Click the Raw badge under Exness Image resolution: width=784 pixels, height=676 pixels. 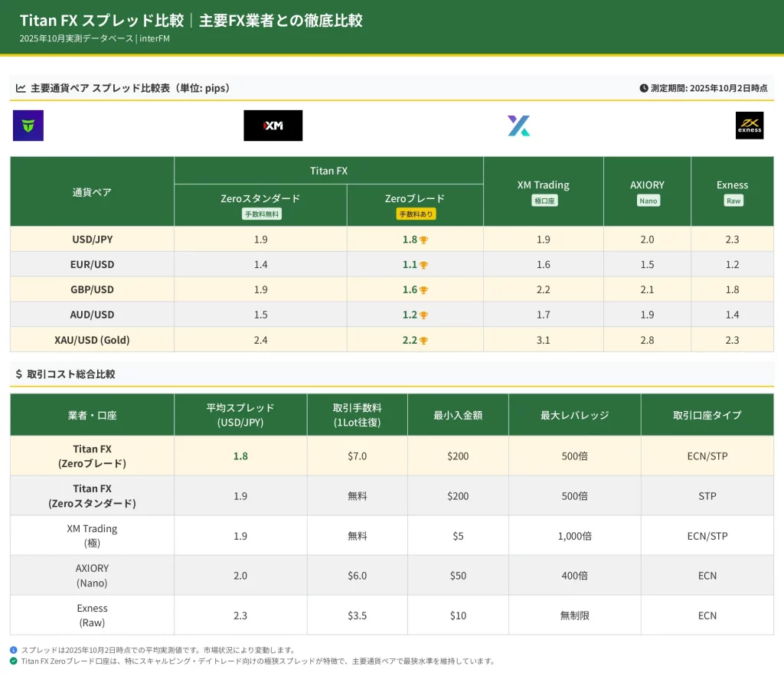pos(732,201)
